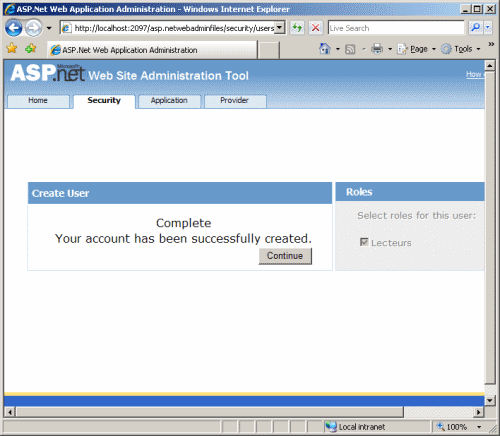This screenshot has width=500, height=436.
Task: Click the Home page house icon
Action: [325, 49]
